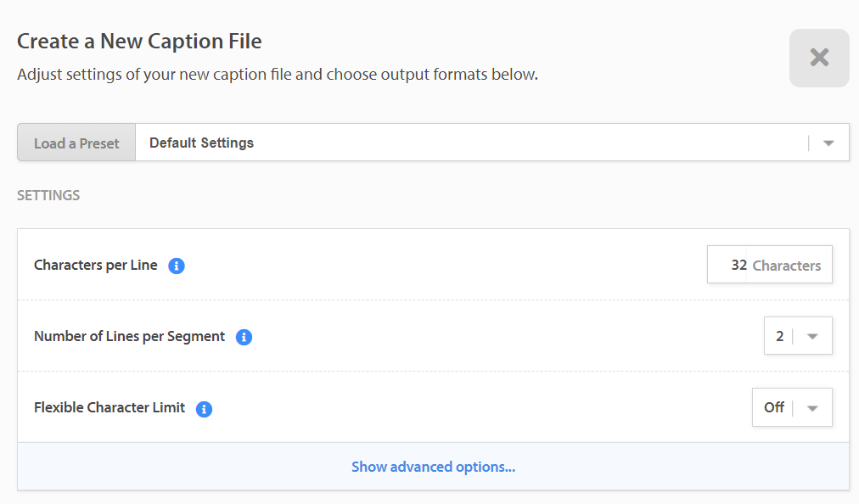Click the Load a Preset button

click(x=76, y=143)
